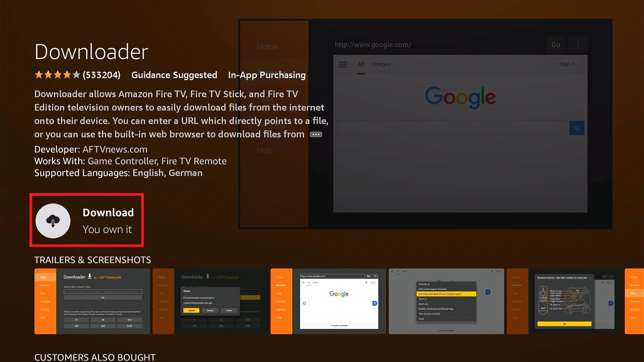This screenshot has height=362, width=644.
Task: Click the cloud download icon
Action: pos(53,221)
